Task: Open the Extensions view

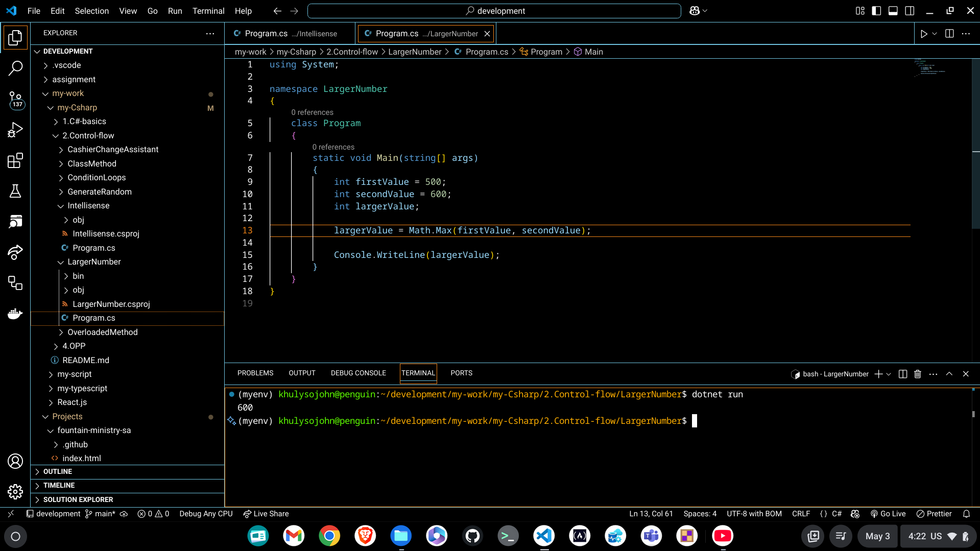Action: (x=15, y=160)
